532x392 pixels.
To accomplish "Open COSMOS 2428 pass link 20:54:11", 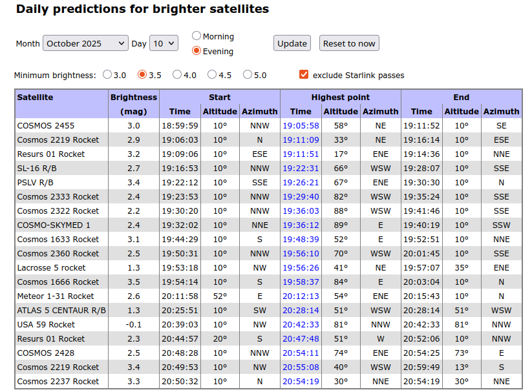I will (301, 353).
